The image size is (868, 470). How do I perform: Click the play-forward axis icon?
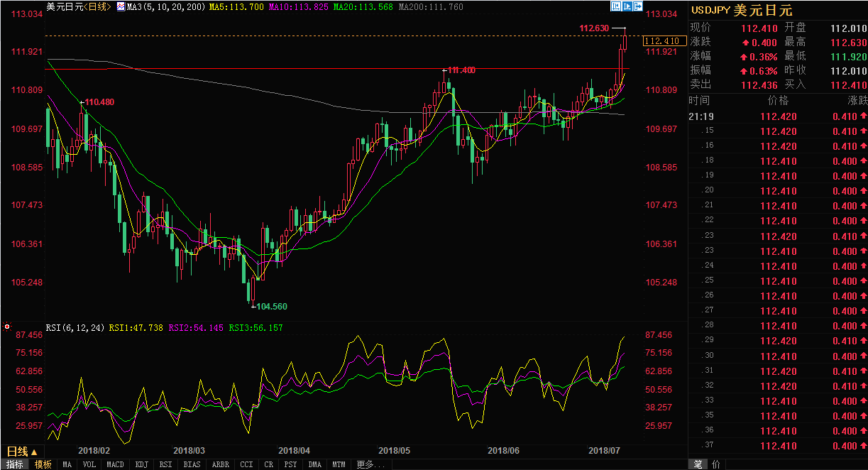coord(627,6)
